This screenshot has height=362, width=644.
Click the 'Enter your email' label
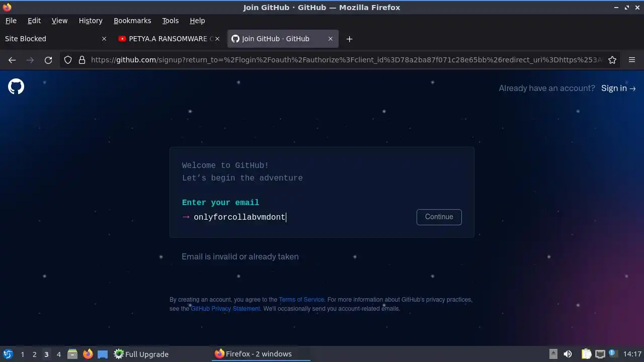(x=220, y=203)
